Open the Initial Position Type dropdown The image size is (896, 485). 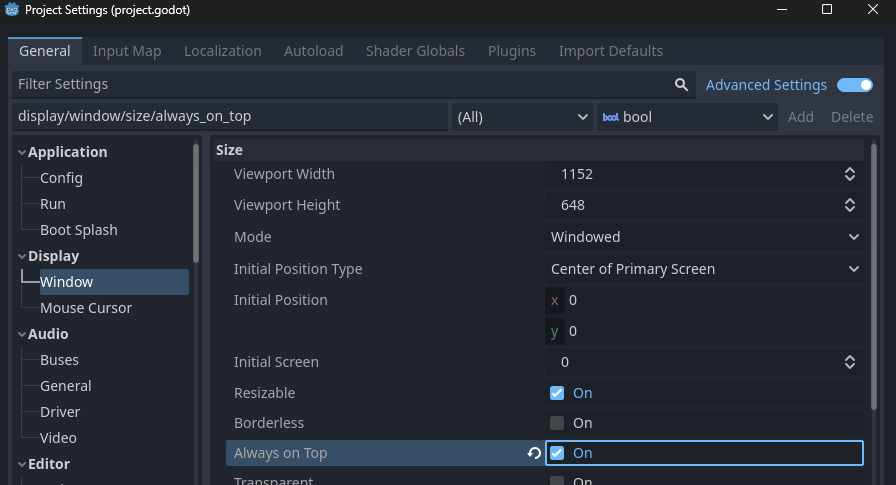[704, 269]
